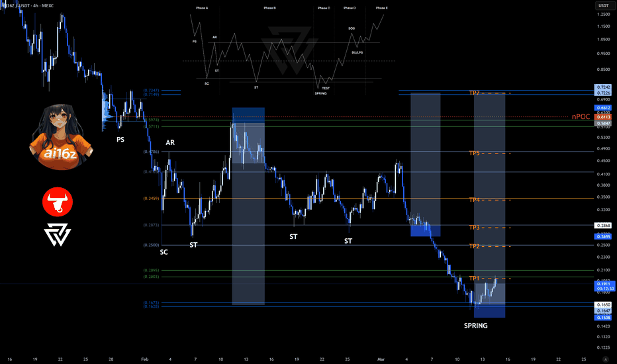Image resolution: width=617 pixels, height=364 pixels.
Task: Click the (0.1673) blue level label
Action: point(151,302)
